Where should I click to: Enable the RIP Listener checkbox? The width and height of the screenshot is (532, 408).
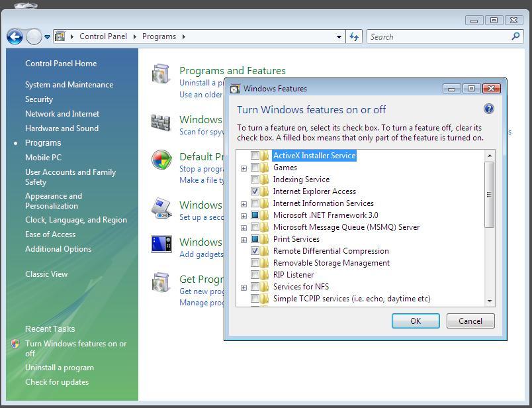click(x=255, y=274)
